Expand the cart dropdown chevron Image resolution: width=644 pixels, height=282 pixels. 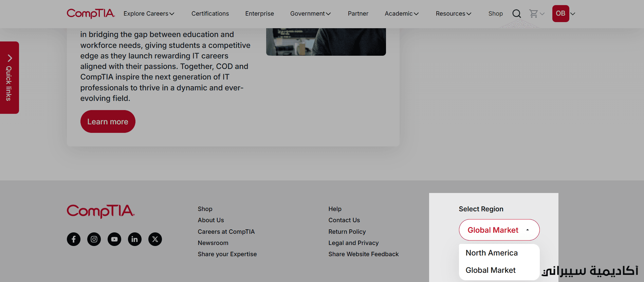pyautogui.click(x=542, y=14)
